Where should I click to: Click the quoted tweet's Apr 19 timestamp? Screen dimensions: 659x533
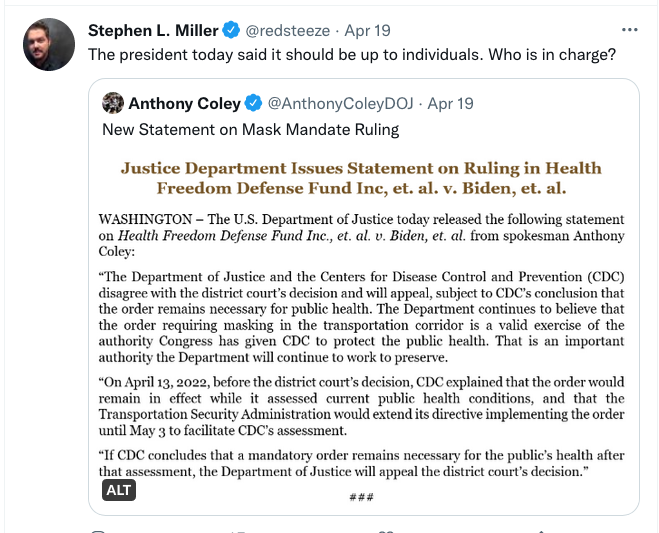point(451,104)
